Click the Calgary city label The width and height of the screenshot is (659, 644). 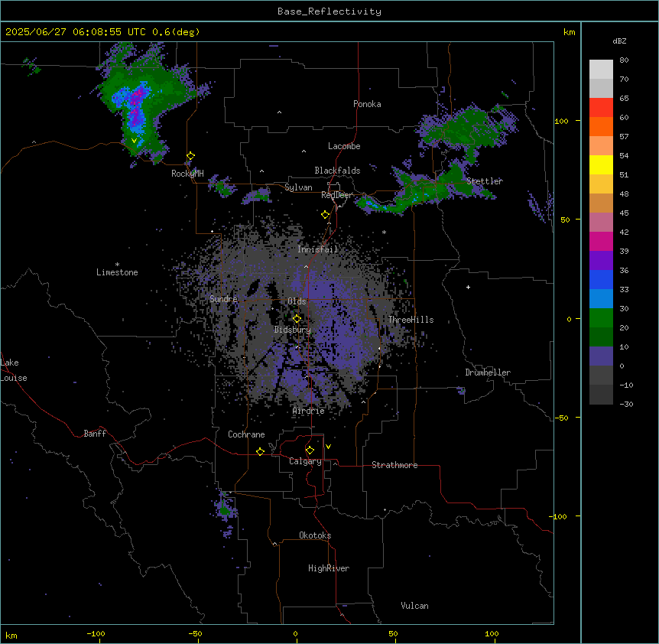(x=305, y=461)
